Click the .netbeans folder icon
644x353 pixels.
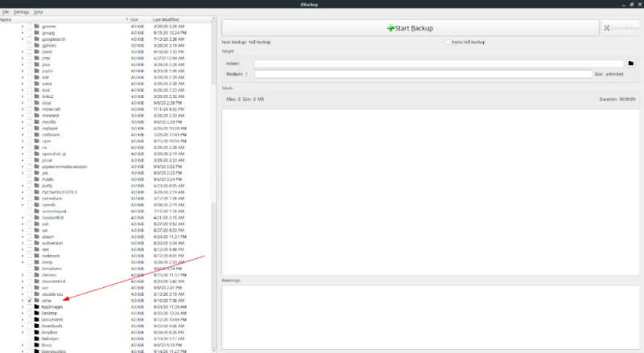[x=36, y=134]
